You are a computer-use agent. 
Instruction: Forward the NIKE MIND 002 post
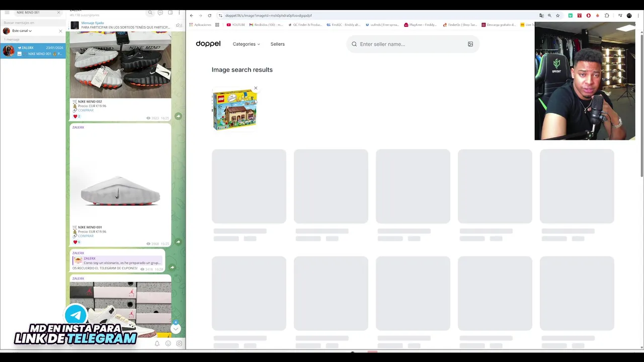178,116
